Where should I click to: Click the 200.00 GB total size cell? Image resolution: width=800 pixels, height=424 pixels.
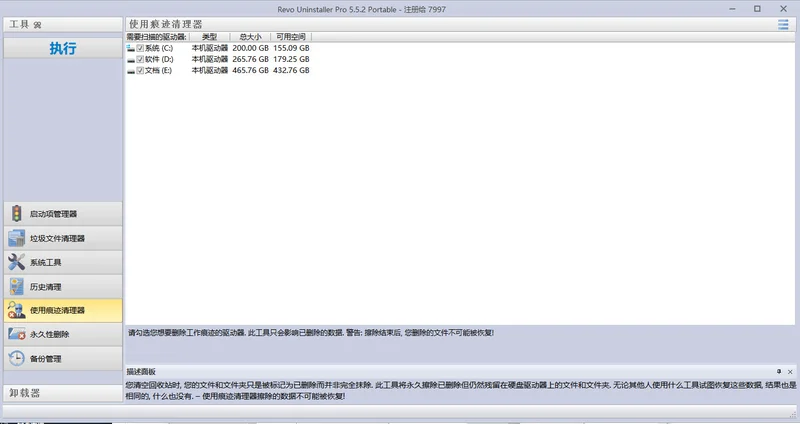251,48
